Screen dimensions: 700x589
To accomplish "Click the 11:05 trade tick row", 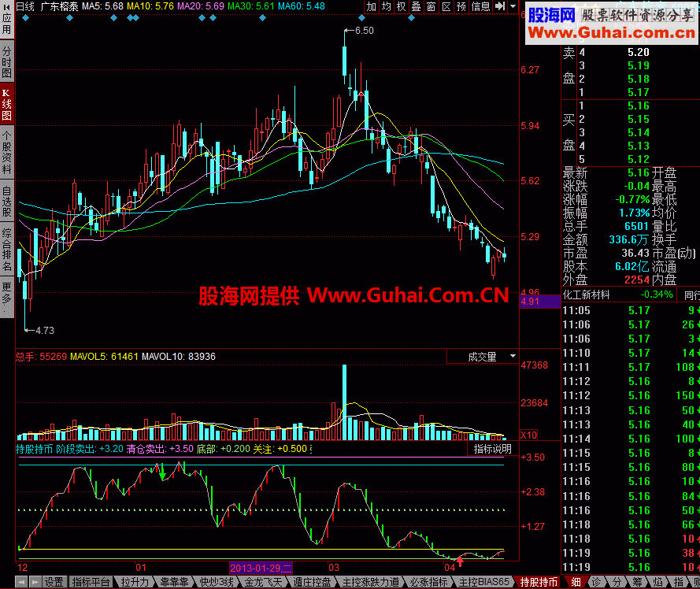I will pos(631,310).
